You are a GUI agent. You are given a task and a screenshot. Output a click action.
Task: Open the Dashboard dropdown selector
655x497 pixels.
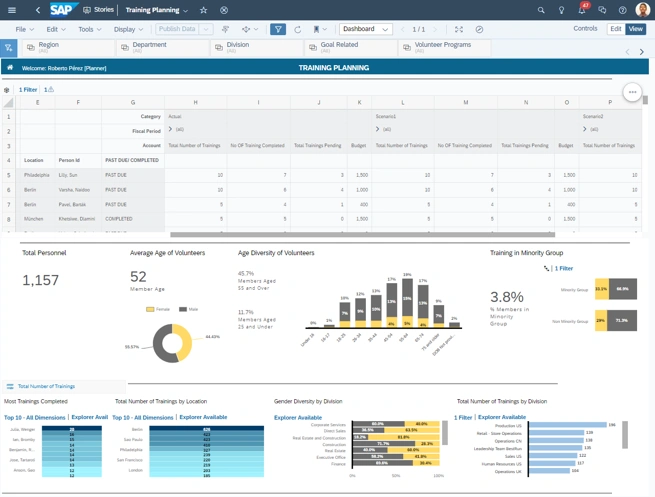click(366, 29)
